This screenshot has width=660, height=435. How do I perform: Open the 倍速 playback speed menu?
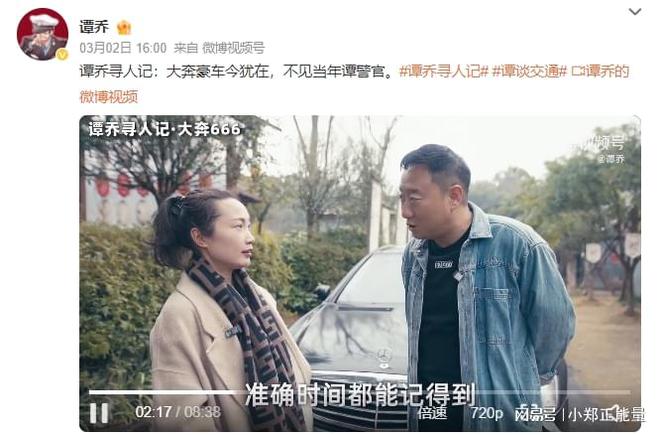[432, 413]
